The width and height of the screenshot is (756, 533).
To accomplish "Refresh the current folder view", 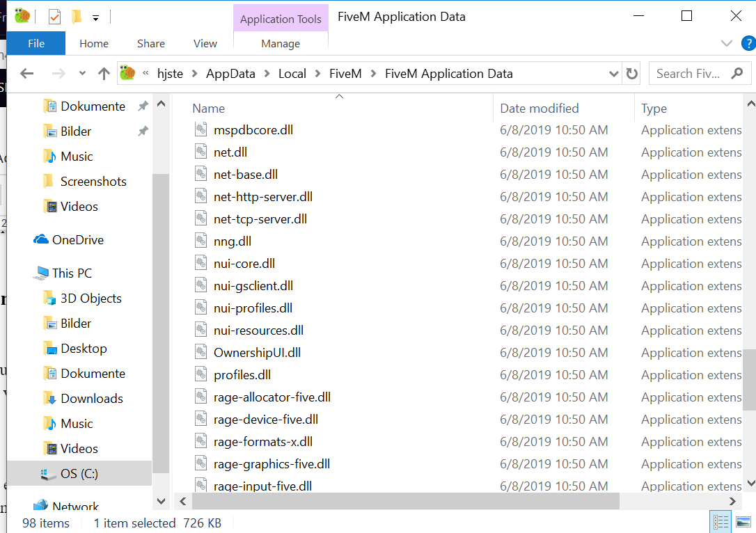I will 631,74.
